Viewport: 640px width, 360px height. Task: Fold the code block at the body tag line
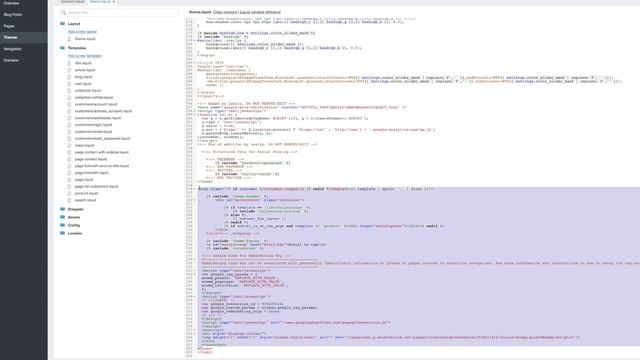(x=194, y=189)
